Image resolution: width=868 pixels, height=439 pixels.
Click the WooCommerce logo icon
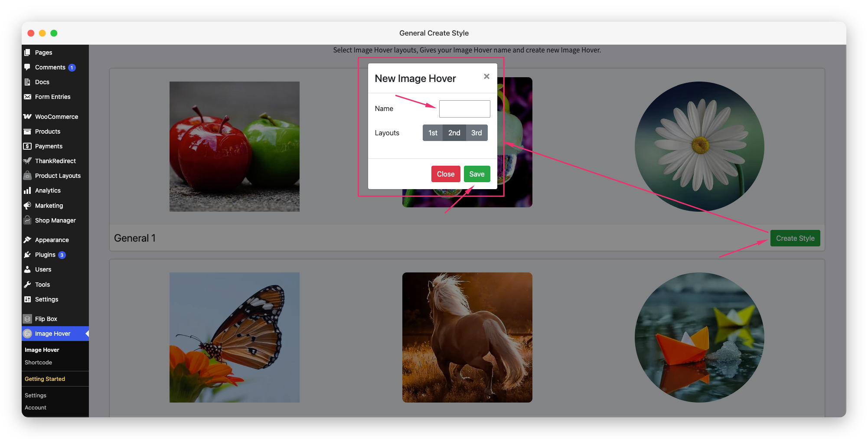tap(27, 117)
